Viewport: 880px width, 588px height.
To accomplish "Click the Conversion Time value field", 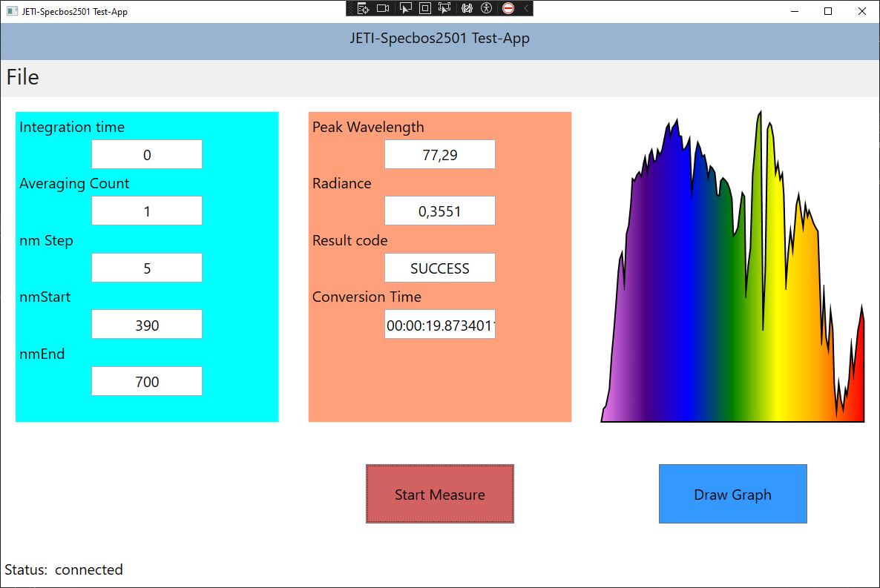I will [x=440, y=324].
